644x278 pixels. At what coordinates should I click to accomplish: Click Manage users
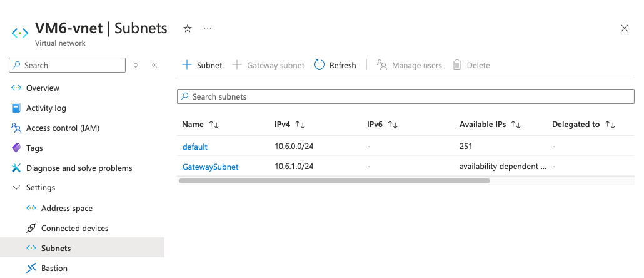pyautogui.click(x=409, y=65)
